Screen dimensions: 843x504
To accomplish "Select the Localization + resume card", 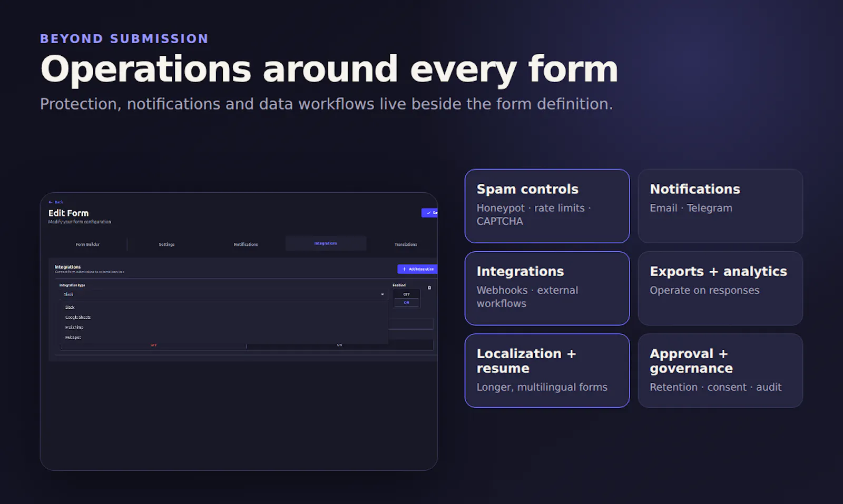I will [x=547, y=370].
